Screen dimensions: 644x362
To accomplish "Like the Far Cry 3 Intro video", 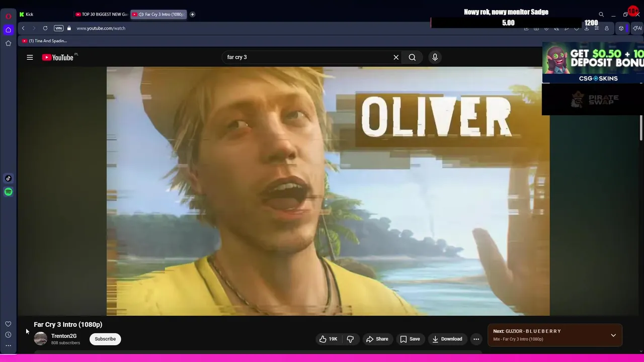I will pos(328,339).
